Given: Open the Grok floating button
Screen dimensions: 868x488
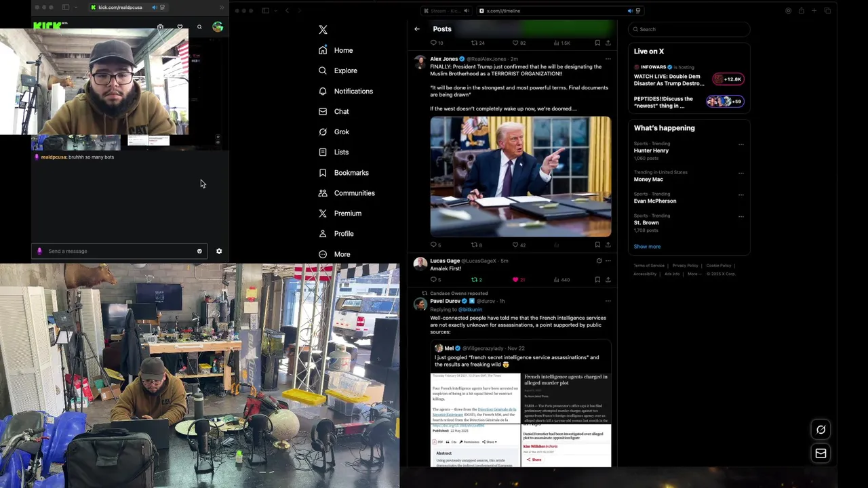Looking at the screenshot, I should pyautogui.click(x=821, y=430).
